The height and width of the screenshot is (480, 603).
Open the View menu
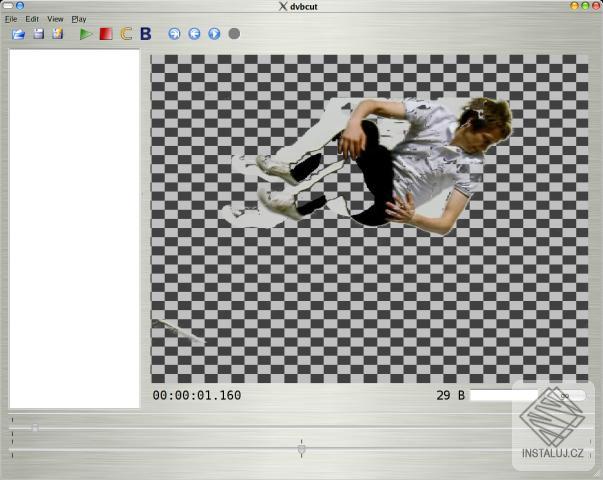pyautogui.click(x=55, y=19)
